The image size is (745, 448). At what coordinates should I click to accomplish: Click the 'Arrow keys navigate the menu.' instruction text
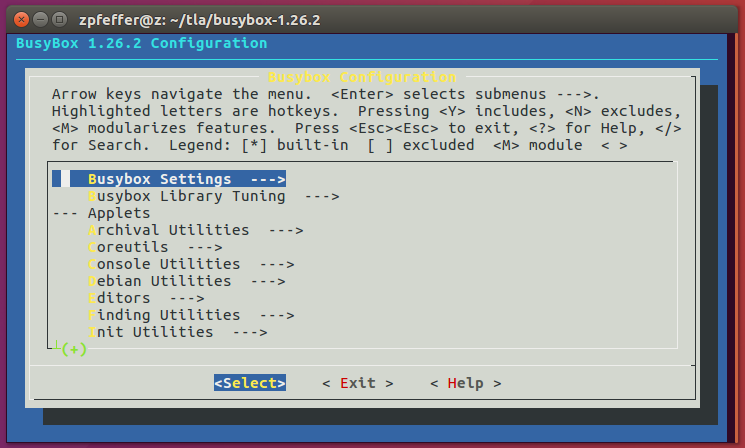click(x=182, y=94)
